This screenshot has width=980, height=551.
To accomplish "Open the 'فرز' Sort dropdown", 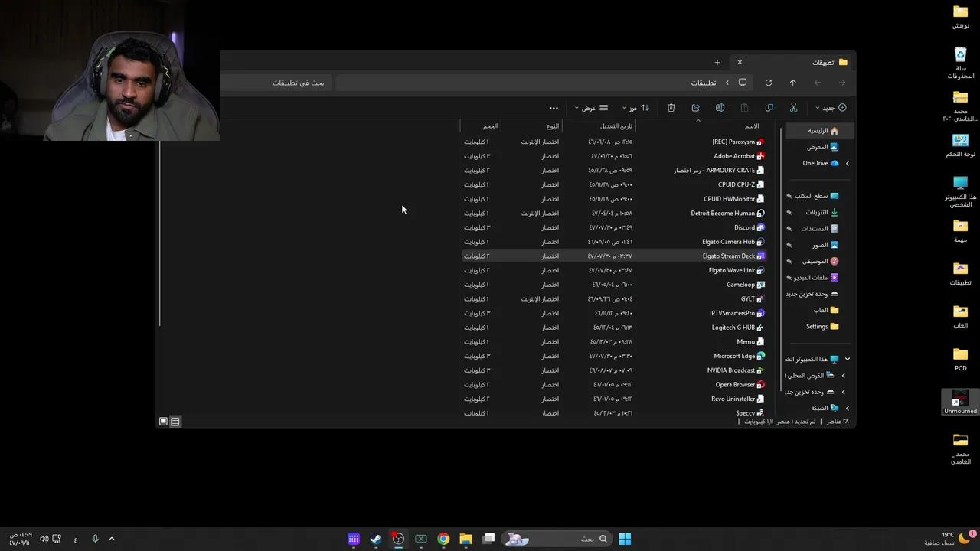I will pos(635,108).
